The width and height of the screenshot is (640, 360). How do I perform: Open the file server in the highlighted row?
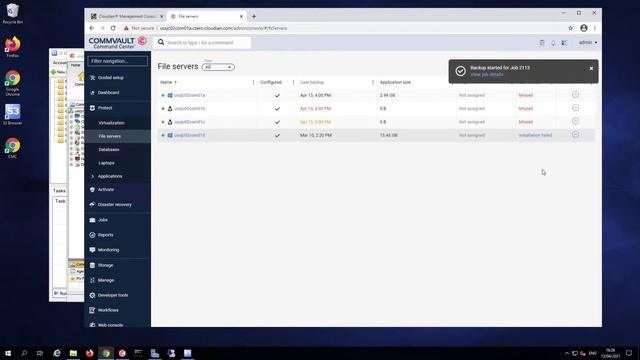[x=189, y=136]
